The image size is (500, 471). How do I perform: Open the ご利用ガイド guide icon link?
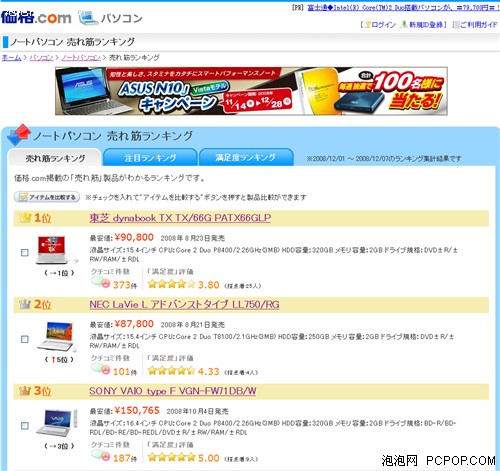[x=475, y=25]
